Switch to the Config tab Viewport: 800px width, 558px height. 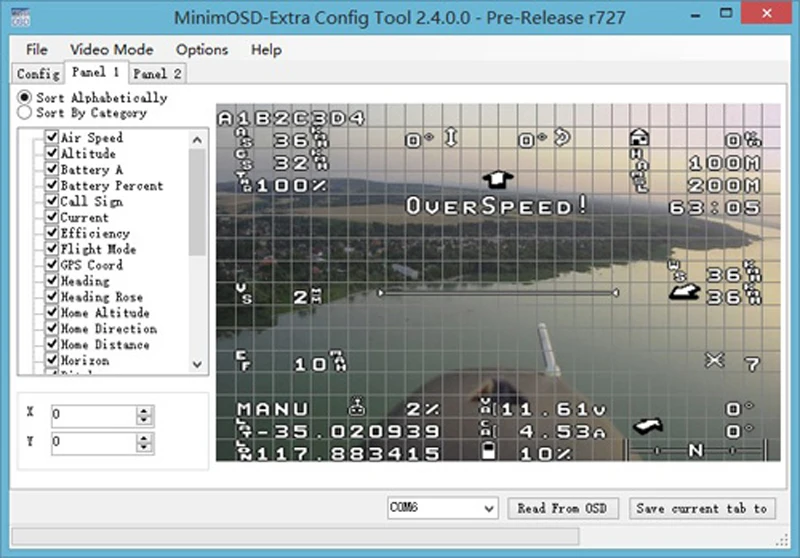[38, 74]
